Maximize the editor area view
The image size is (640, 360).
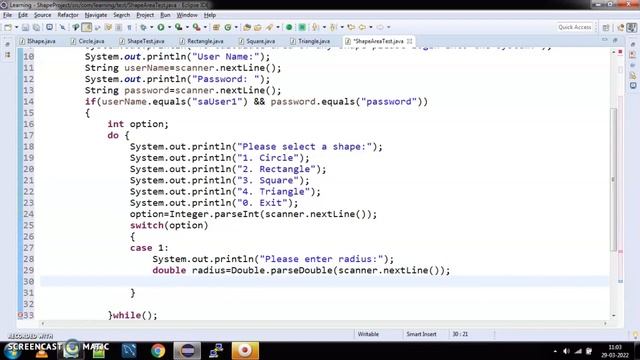coord(615,40)
